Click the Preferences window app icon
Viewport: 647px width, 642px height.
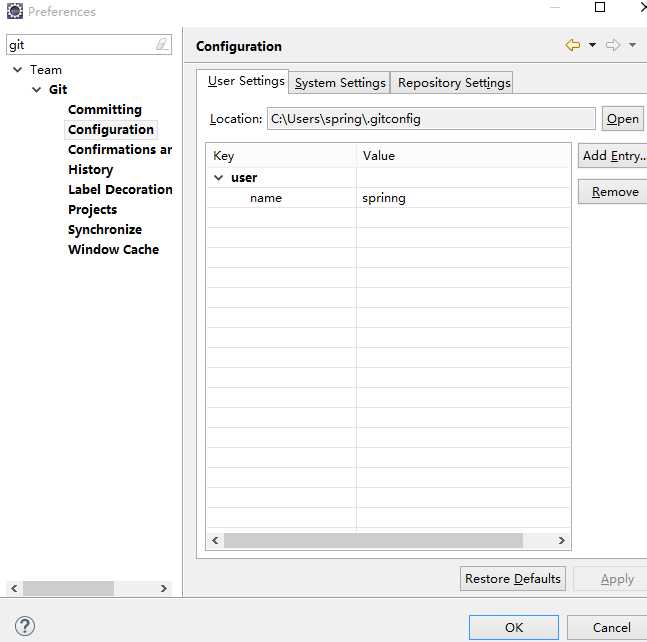coord(15,11)
